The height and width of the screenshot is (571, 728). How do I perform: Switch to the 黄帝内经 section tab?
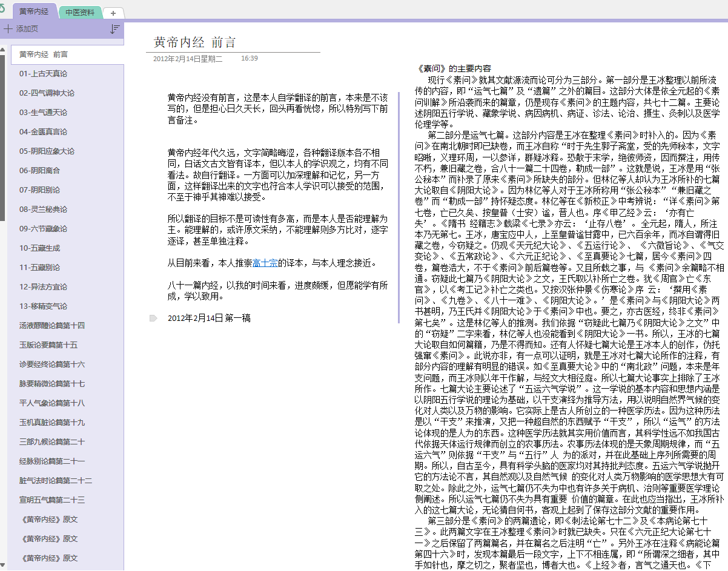point(34,12)
